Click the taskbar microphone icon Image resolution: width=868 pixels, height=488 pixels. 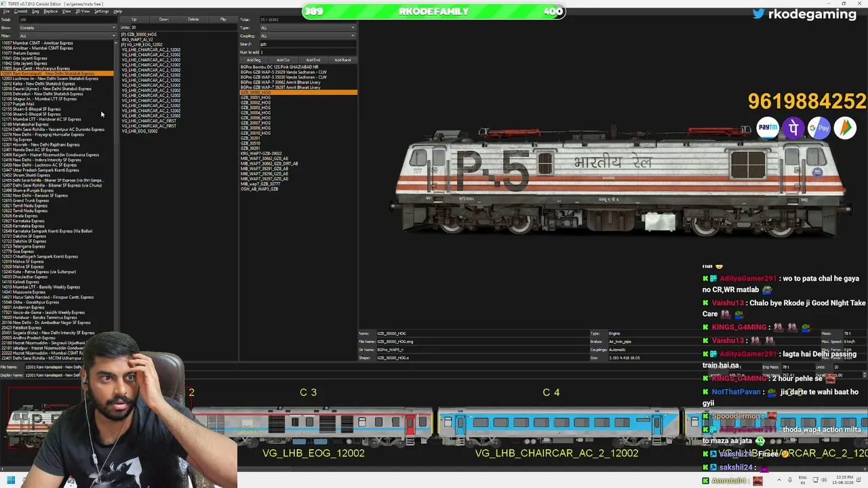pos(789,481)
